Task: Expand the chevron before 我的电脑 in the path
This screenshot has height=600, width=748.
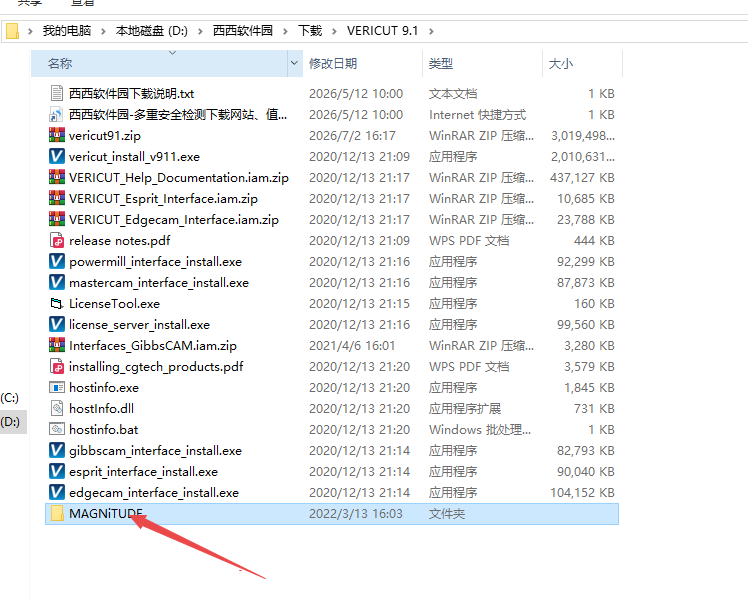Action: click(31, 31)
